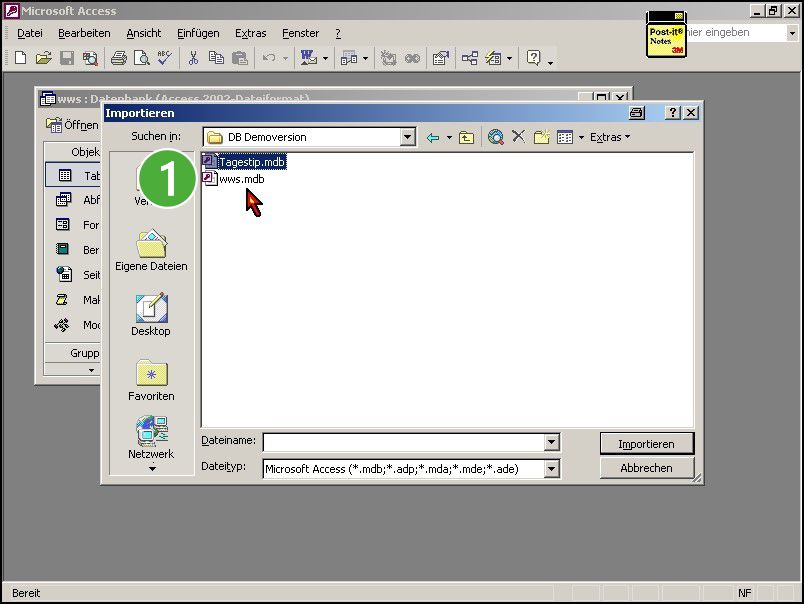Screen dimensions: 804x604
Task: Open the Bearbeiten menu
Action: (x=84, y=33)
